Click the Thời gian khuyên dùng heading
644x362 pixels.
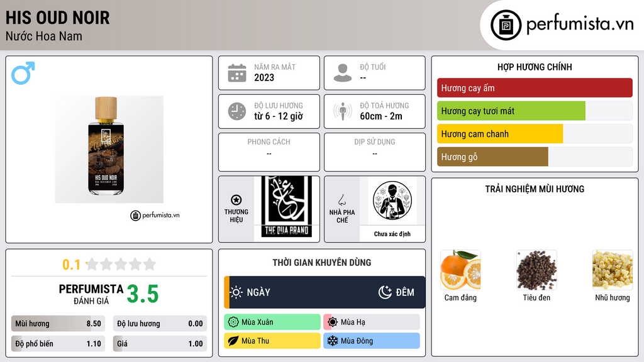pos(322,263)
